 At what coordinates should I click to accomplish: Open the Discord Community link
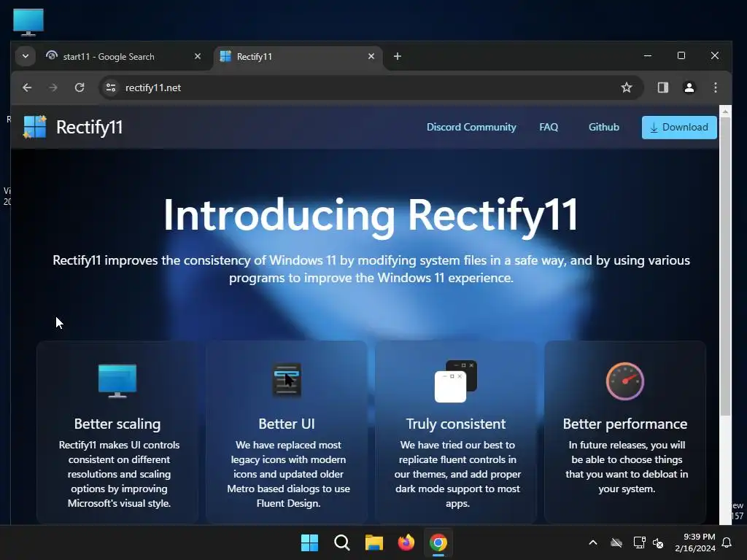click(x=471, y=127)
